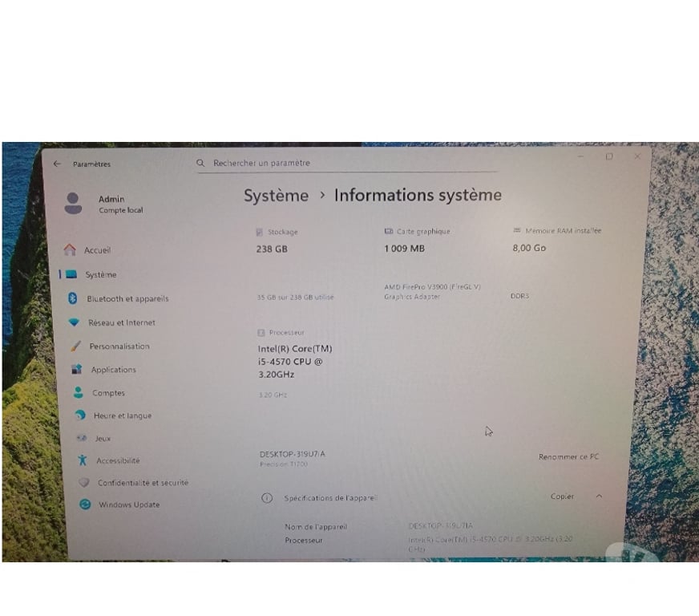Select the Personnalisation paintbrush icon
This screenshot has width=699, height=616.
point(75,346)
